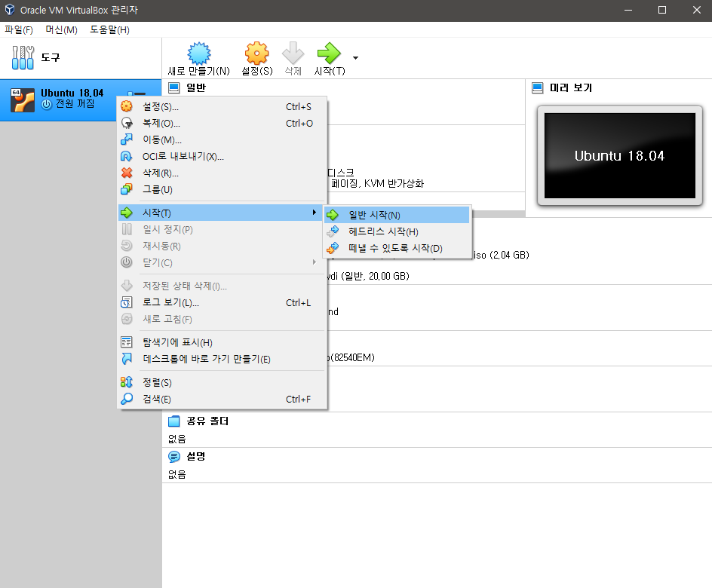Click the New (새로 만들기) toolbar icon

(x=199, y=54)
